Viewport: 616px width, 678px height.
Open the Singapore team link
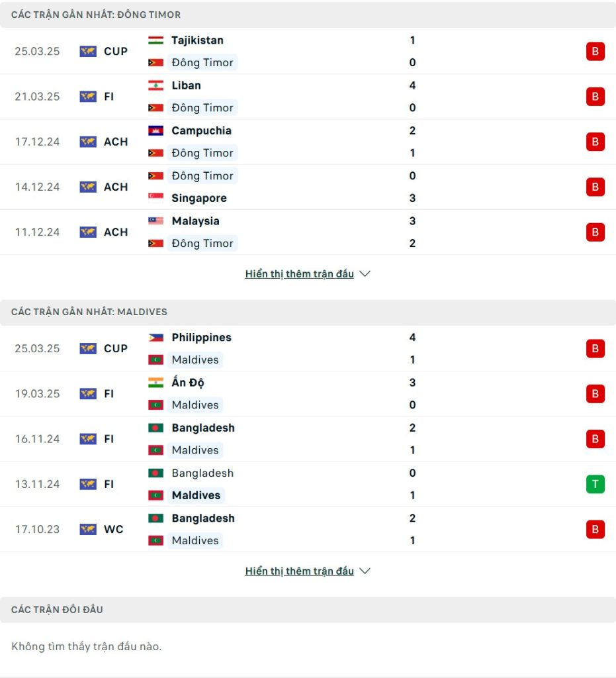coord(199,198)
